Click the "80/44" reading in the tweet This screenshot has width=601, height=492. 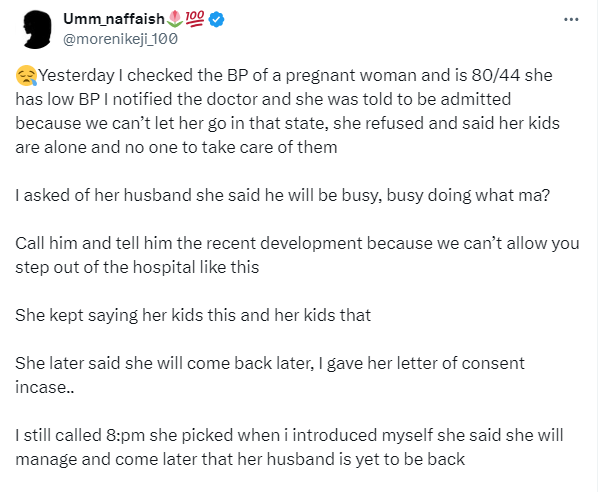(466, 74)
